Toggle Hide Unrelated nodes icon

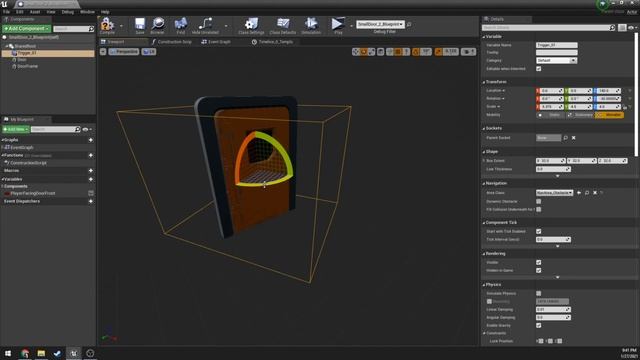click(205, 24)
